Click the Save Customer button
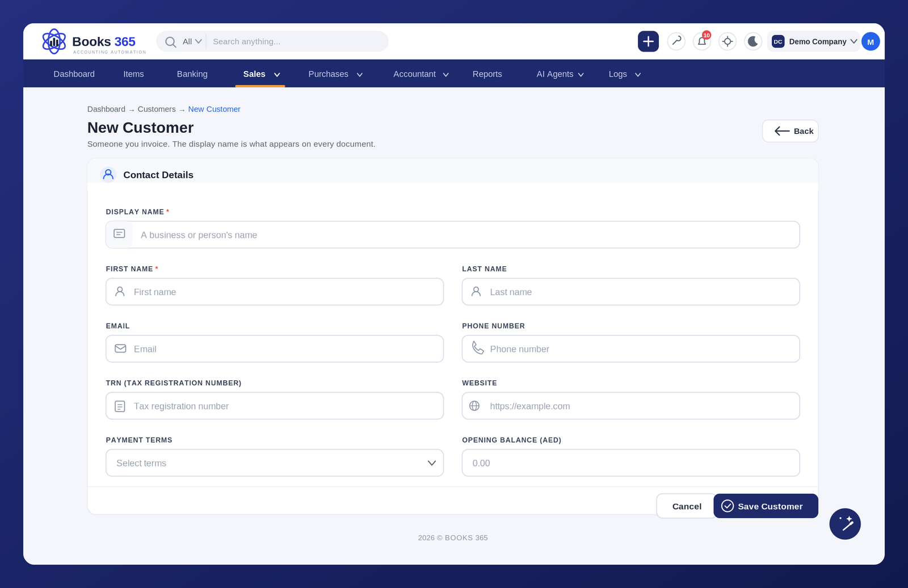The height and width of the screenshot is (588, 908). [x=766, y=506]
